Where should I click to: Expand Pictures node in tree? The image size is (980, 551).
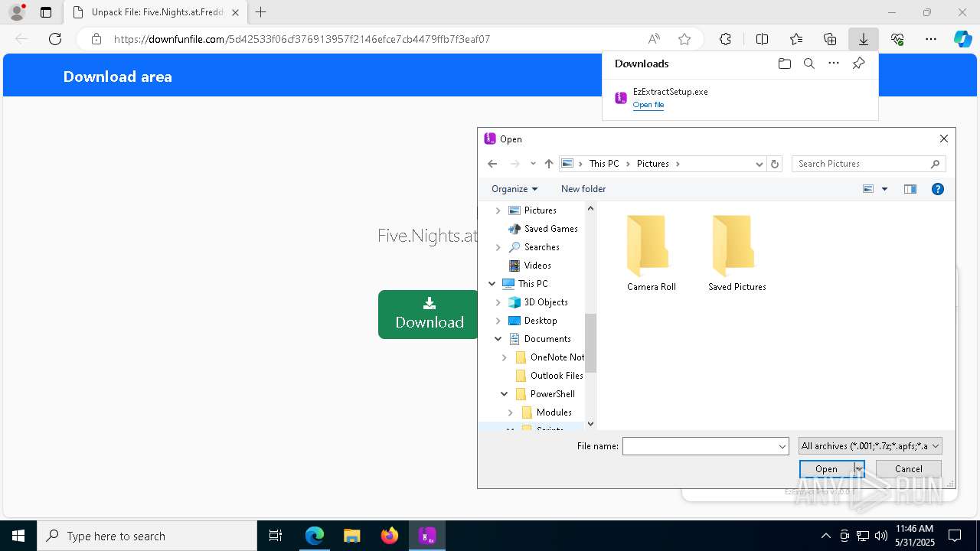(498, 210)
